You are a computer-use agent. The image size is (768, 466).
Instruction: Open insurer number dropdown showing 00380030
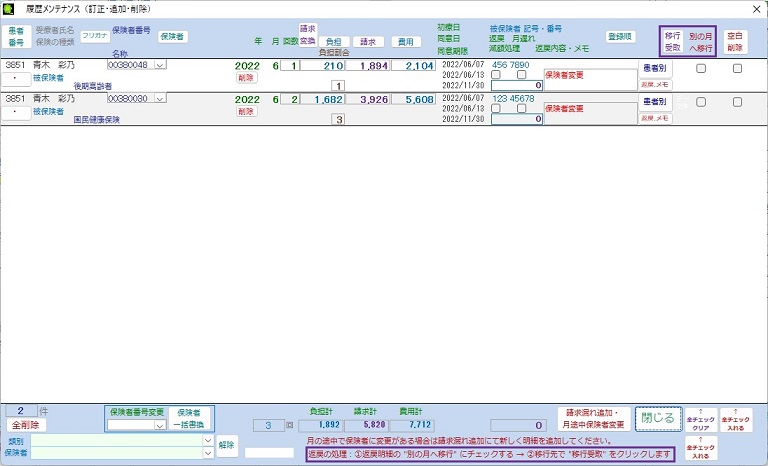[160, 98]
